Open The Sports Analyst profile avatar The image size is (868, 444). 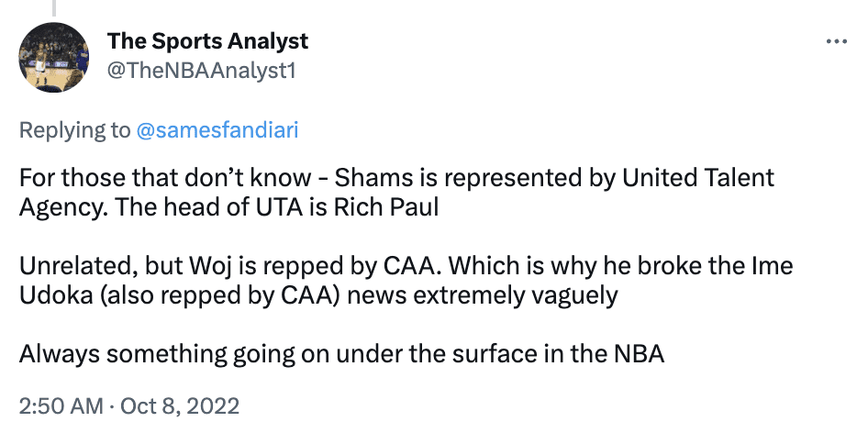pyautogui.click(x=54, y=58)
